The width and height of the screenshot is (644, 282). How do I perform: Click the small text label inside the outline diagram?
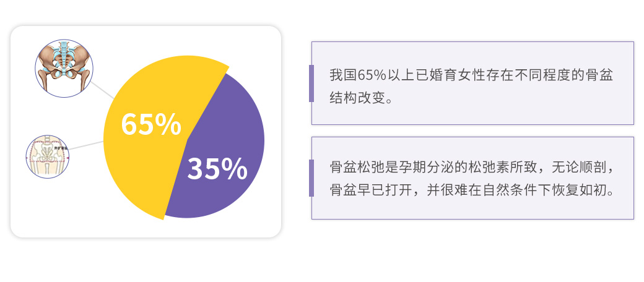[x=60, y=148]
